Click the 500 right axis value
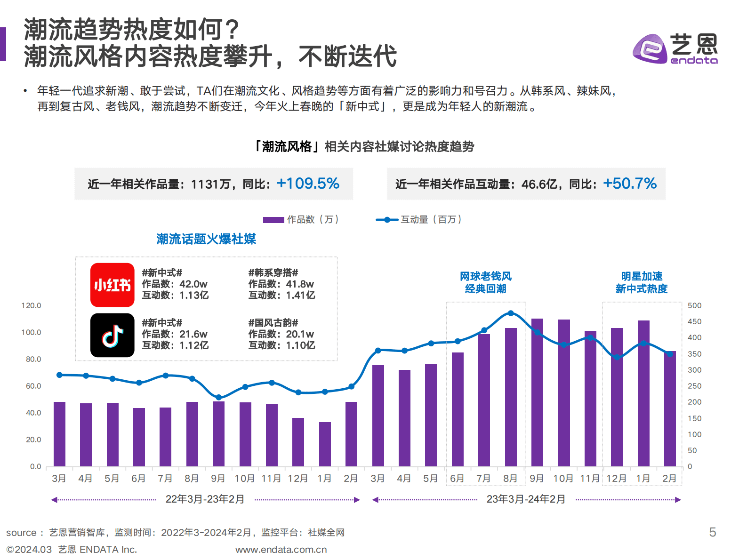 click(694, 305)
